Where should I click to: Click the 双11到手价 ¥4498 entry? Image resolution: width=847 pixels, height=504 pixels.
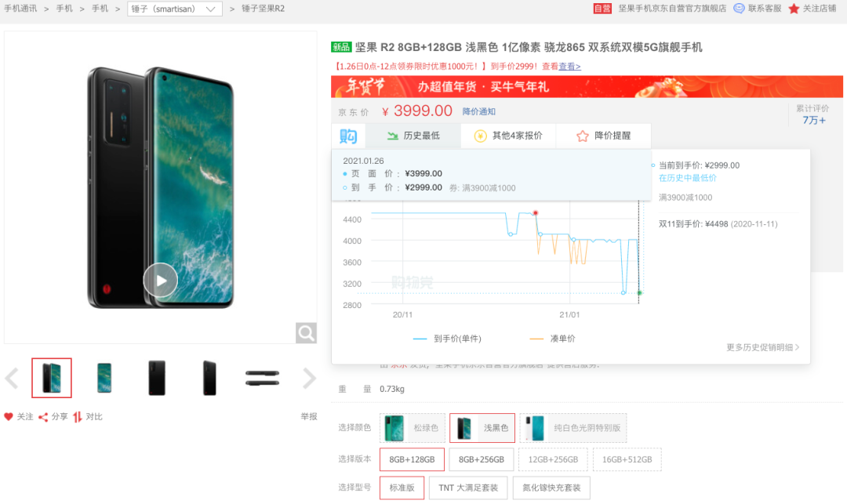click(x=718, y=224)
